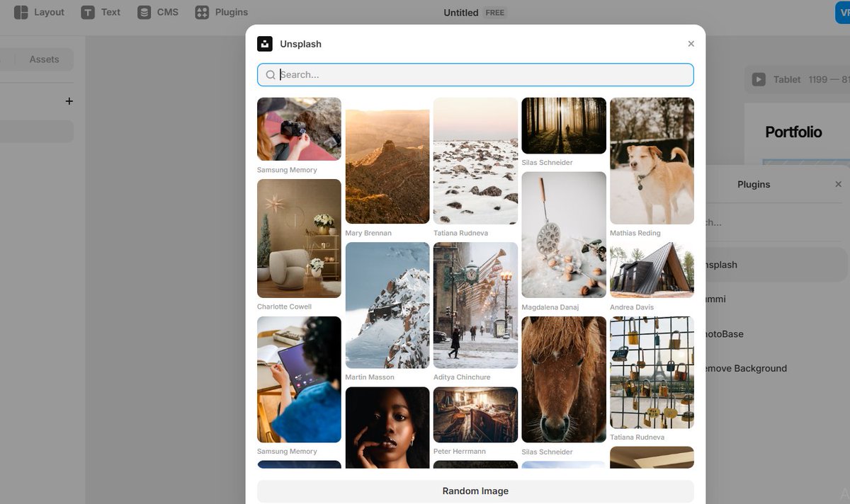Open the CMS menu

point(158,12)
